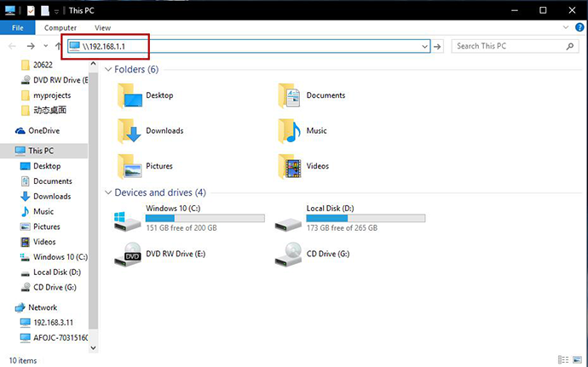588x367 pixels.
Task: Click the Back navigation arrow
Action: [x=12, y=46]
